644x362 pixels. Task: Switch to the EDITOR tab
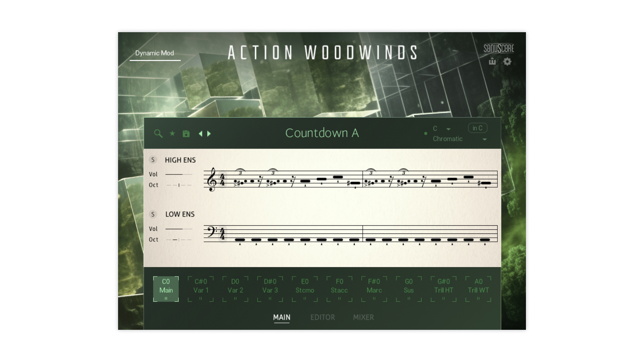point(322,317)
